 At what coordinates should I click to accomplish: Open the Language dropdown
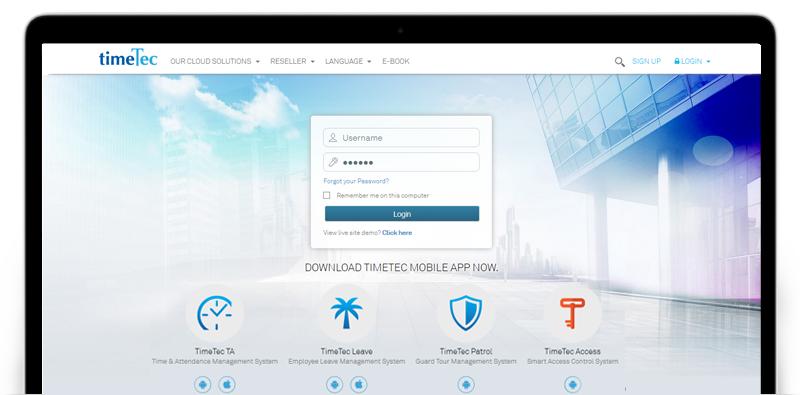[x=348, y=61]
